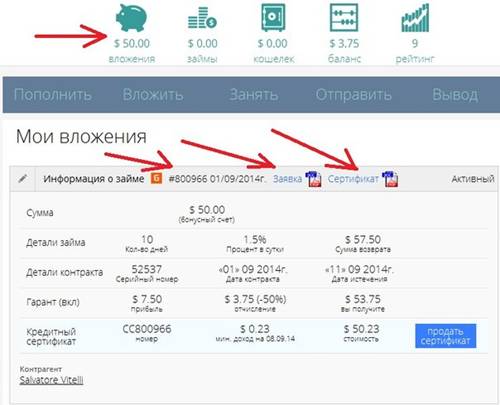Open Salvatore Vitelli counterparty link
500x405 pixels.
tap(51, 380)
